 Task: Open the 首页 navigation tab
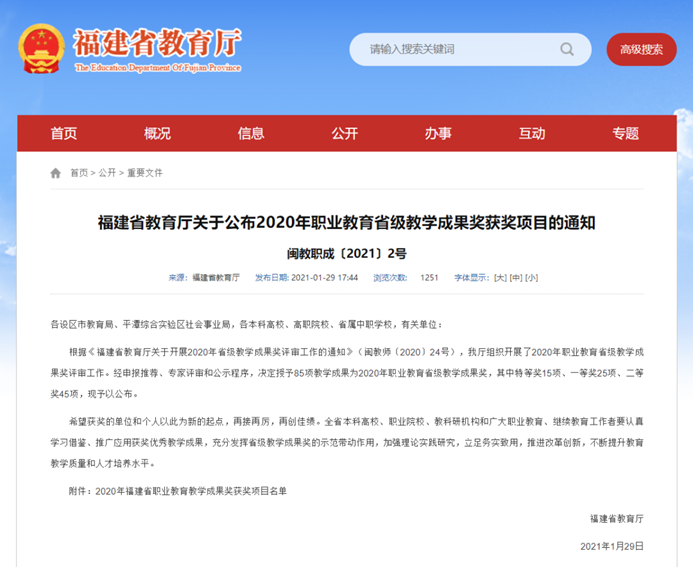coord(63,133)
